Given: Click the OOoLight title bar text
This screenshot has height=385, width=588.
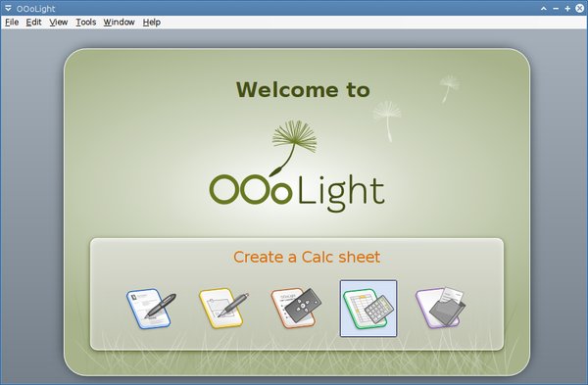Looking at the screenshot, I should 35,9.
